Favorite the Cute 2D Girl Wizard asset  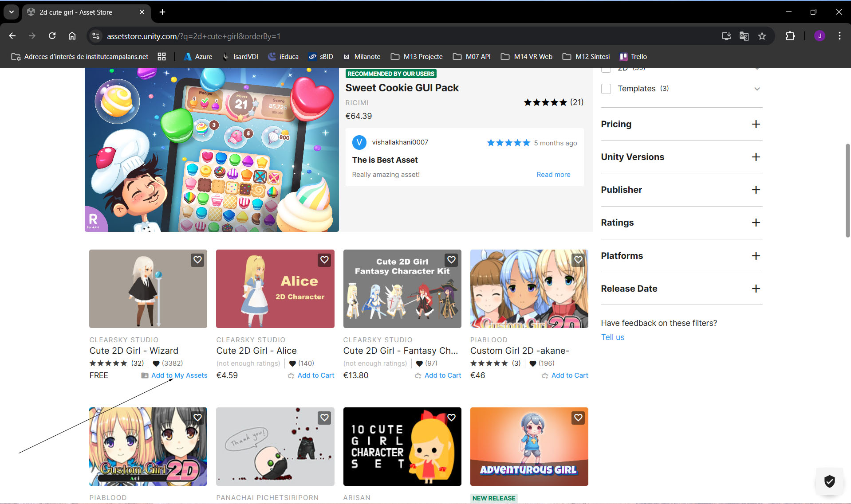pyautogui.click(x=197, y=260)
